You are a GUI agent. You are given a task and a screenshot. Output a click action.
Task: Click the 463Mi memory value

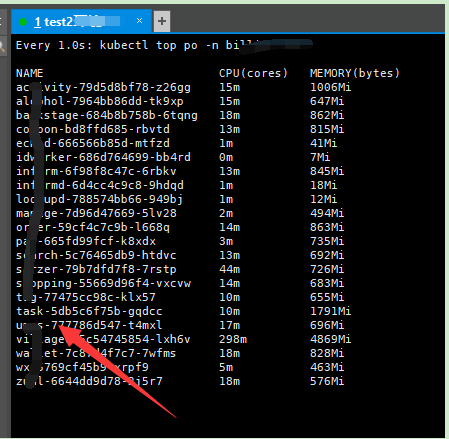[x=327, y=367]
